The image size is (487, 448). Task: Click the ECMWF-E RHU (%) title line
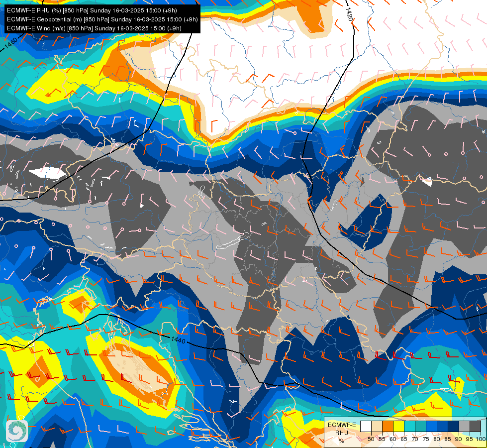tap(92, 10)
